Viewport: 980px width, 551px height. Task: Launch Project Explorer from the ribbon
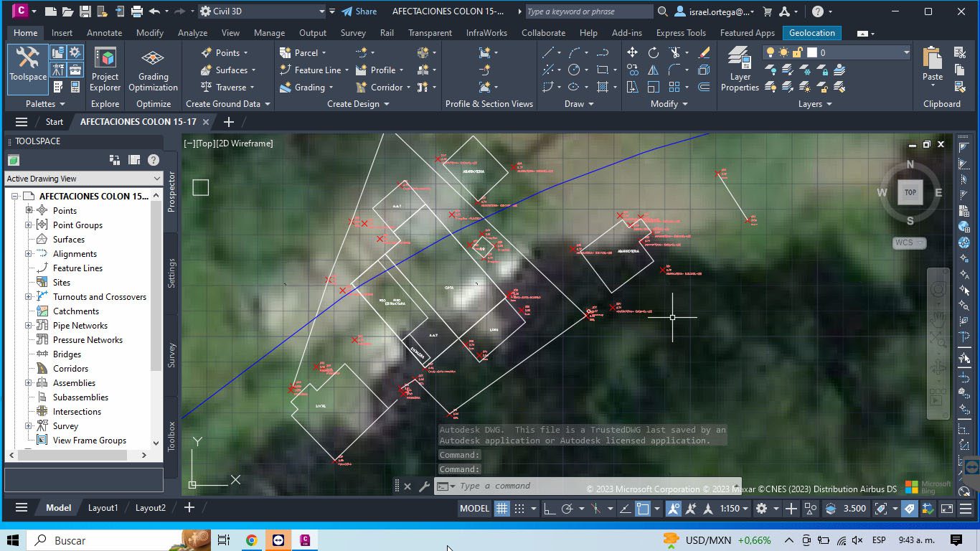105,70
